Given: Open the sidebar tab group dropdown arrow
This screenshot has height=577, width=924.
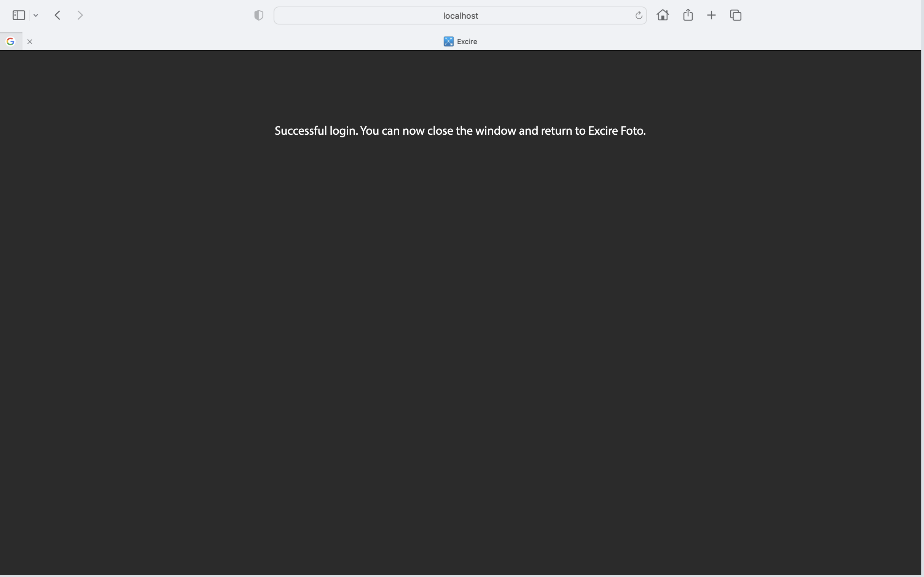Looking at the screenshot, I should click(x=36, y=16).
